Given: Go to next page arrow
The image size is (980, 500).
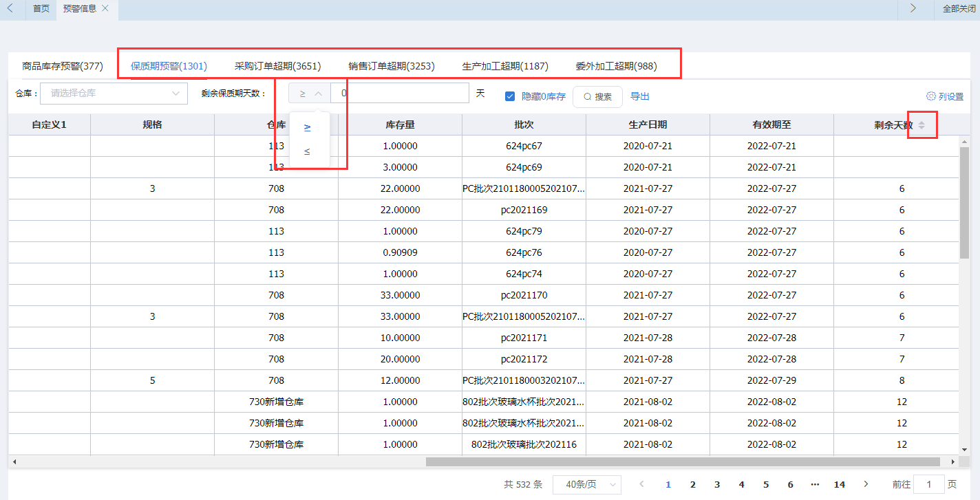Looking at the screenshot, I should tap(866, 484).
